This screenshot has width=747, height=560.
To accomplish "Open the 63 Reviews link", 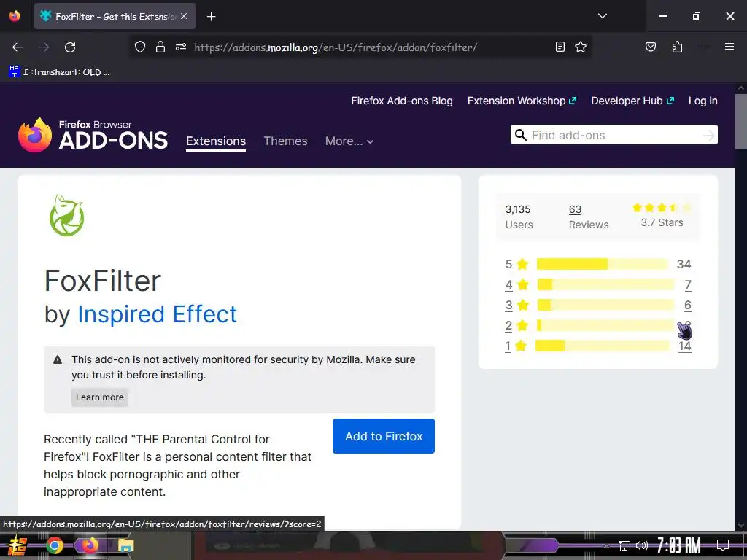I will (589, 217).
